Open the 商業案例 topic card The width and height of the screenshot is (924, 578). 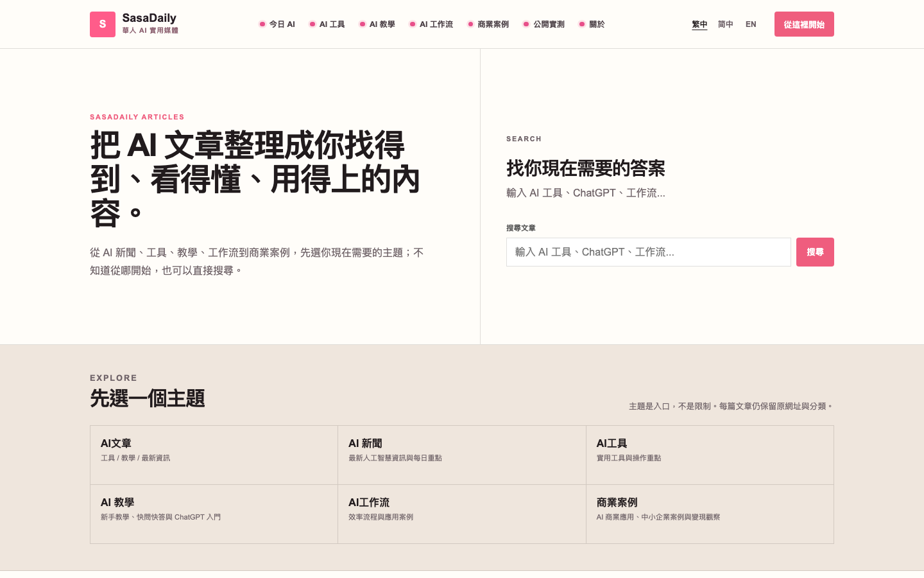pyautogui.click(x=710, y=514)
